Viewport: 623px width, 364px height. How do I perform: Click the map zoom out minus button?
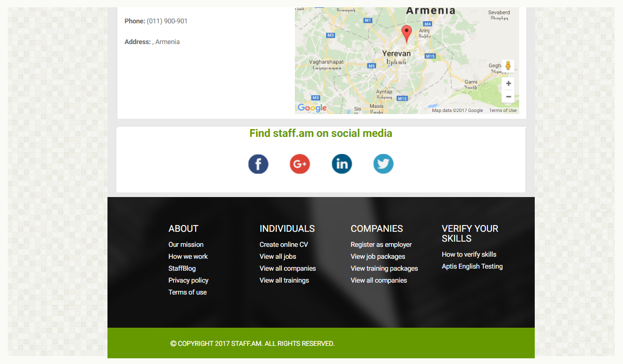click(x=508, y=97)
